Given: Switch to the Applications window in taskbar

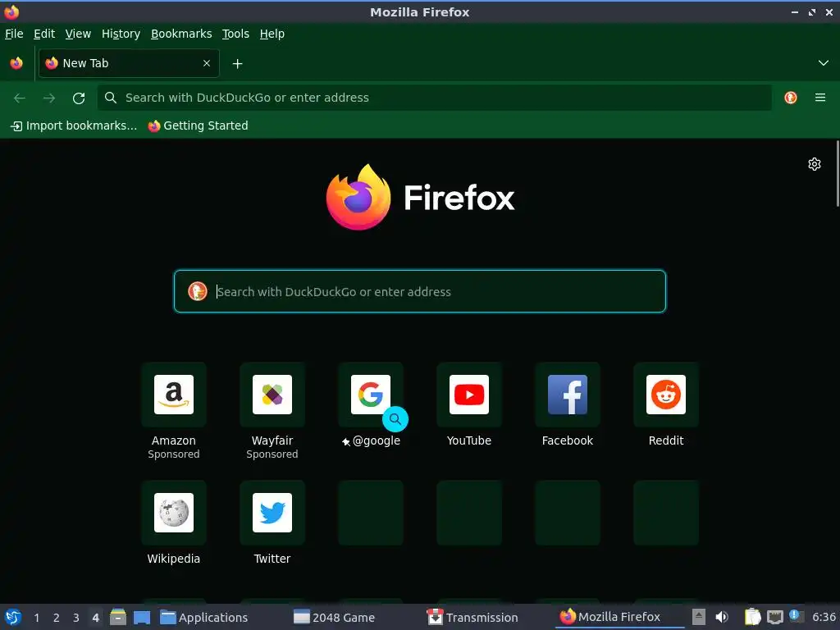Looking at the screenshot, I should pyautogui.click(x=204, y=617).
